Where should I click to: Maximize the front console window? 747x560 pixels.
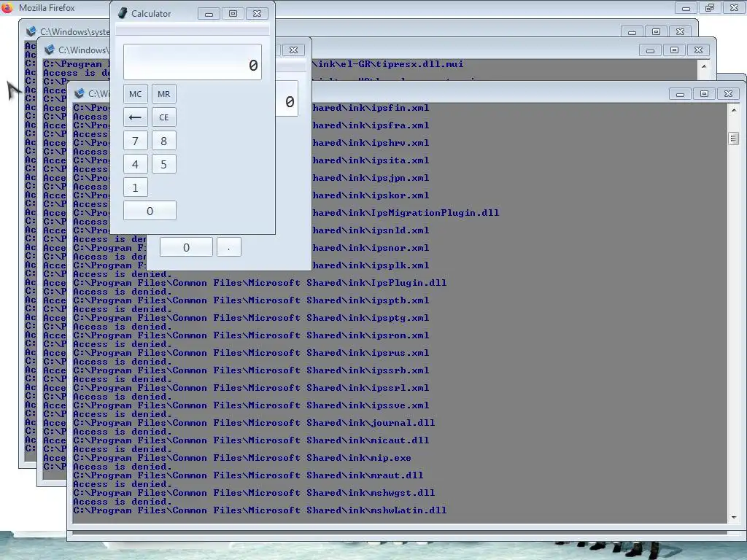704,94
